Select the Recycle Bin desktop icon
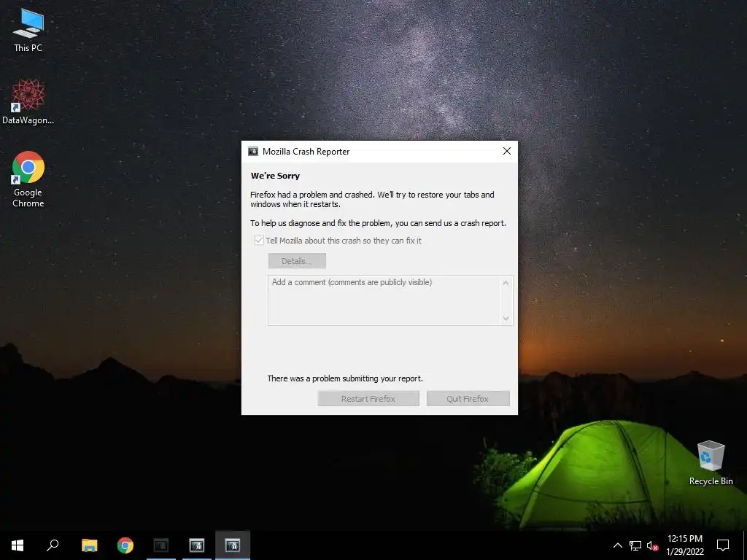 (x=711, y=462)
